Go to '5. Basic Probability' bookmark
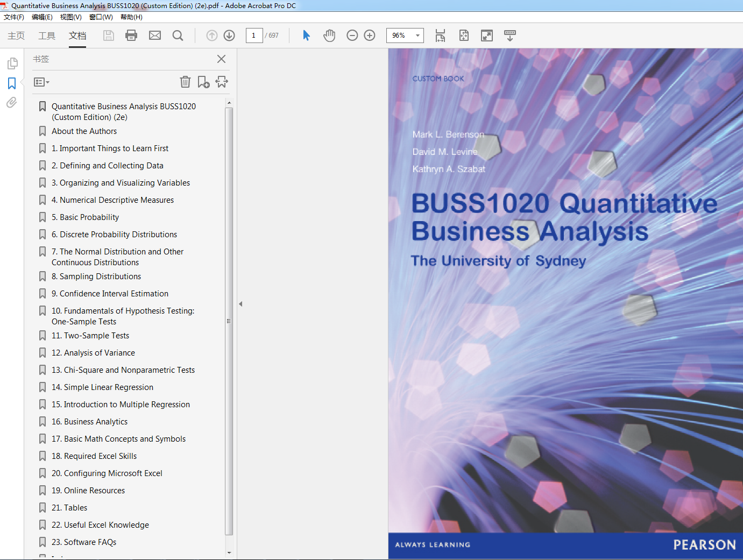 coord(85,217)
